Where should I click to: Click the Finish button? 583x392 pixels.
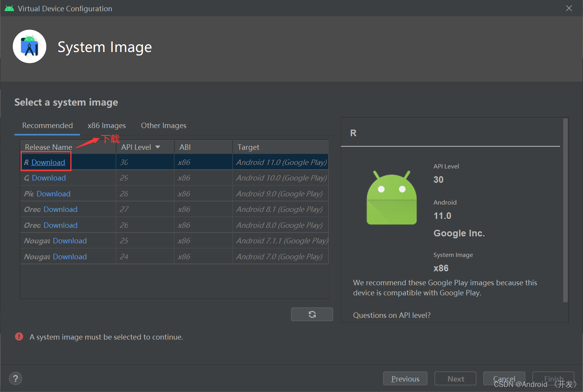coord(553,379)
